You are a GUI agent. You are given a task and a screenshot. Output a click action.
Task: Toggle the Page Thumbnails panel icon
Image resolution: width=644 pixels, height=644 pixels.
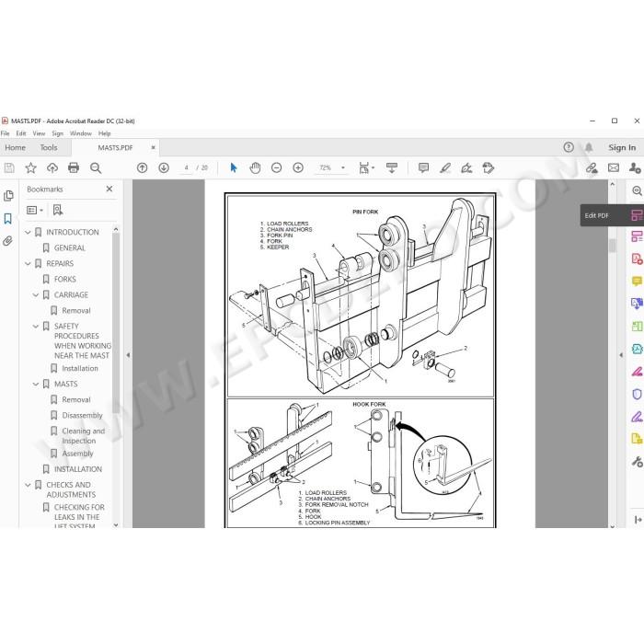[7, 195]
